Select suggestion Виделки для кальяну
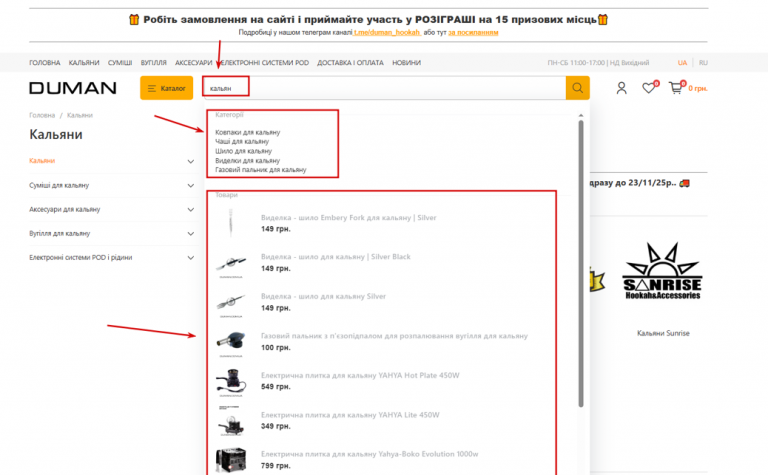 247,160
